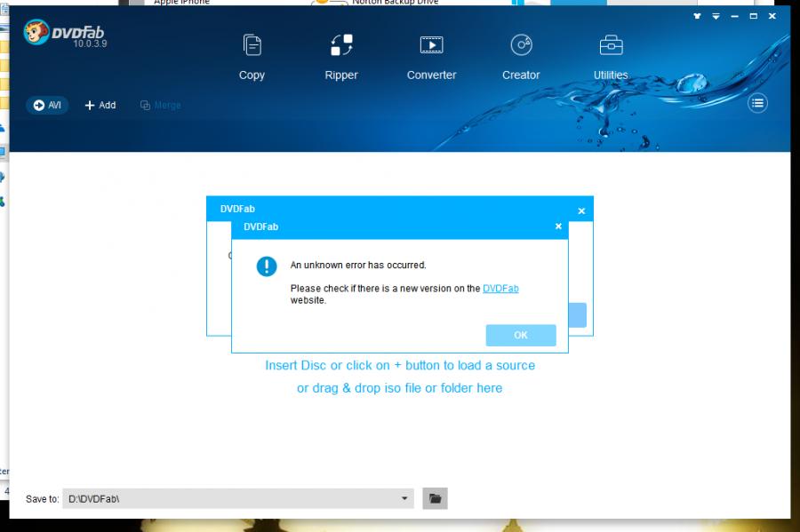
Task: Click the partially hidden button behind the dialog
Action: 578,315
